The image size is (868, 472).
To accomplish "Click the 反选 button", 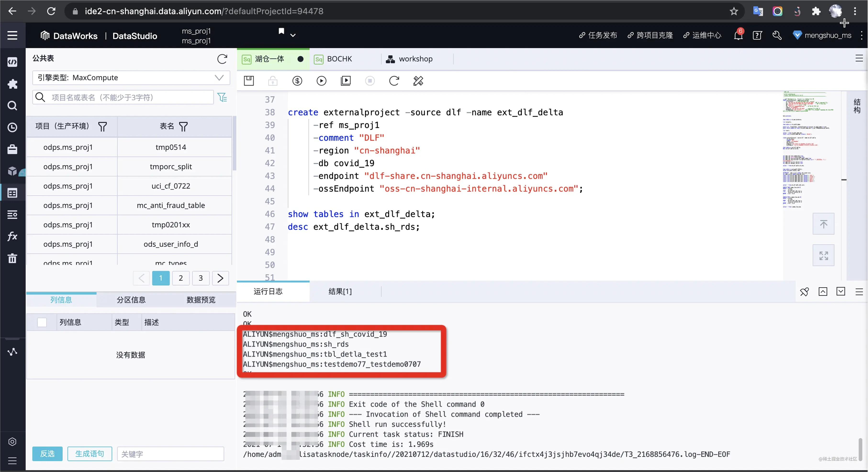I will (47, 454).
